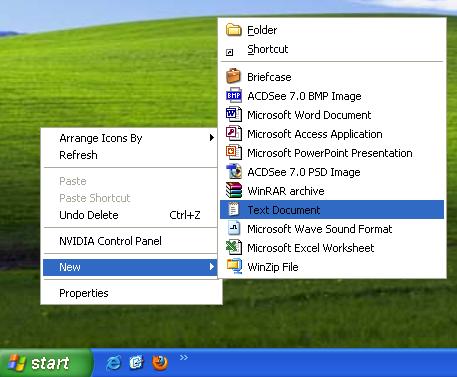Screen dimensions: 457x377
Task: Click the Word document icon
Action: coord(234,115)
